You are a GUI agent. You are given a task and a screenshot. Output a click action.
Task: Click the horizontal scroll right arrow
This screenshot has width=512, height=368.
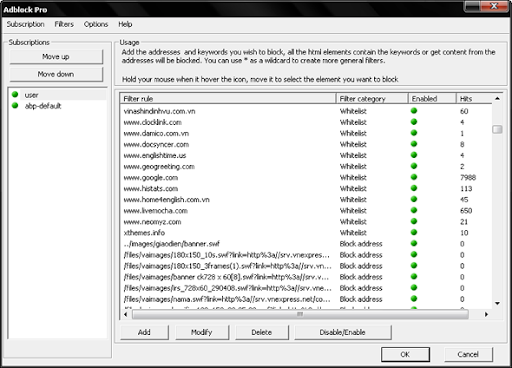[x=486, y=314]
